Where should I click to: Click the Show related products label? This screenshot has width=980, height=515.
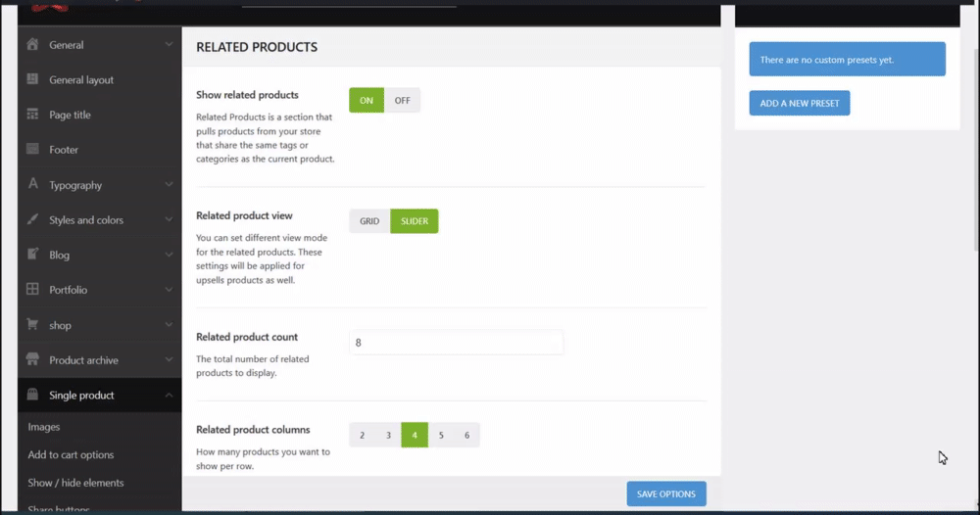(248, 95)
